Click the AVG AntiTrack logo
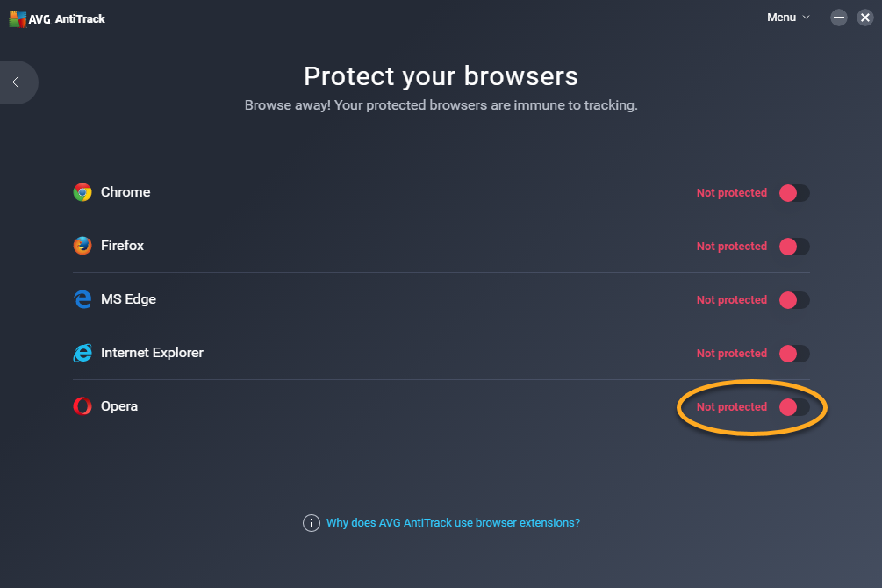 [x=57, y=18]
